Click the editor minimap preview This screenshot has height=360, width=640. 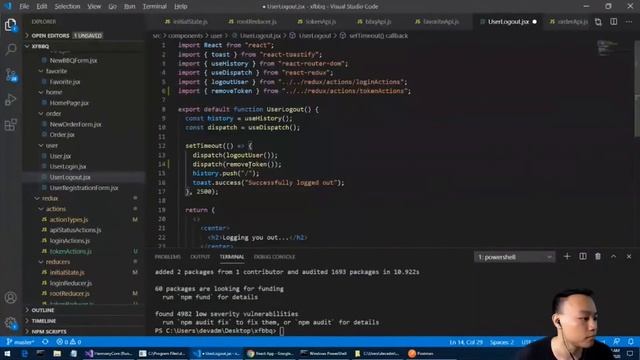tap(607, 48)
